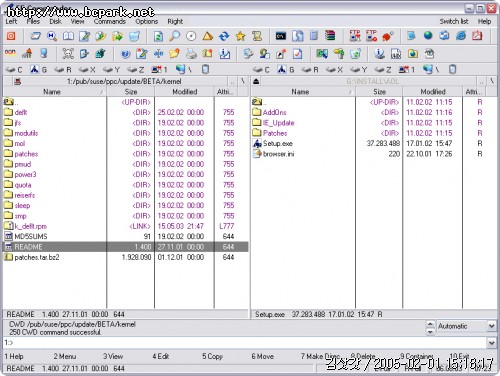This screenshot has width=500, height=376.
Task: Click the green globe toolbar icon
Action: pos(428,35)
